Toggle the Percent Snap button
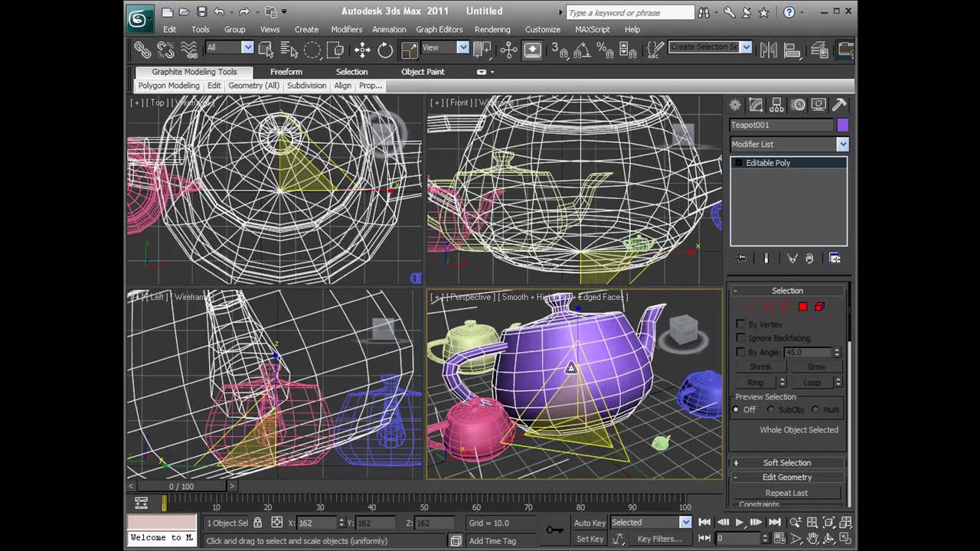 (605, 50)
